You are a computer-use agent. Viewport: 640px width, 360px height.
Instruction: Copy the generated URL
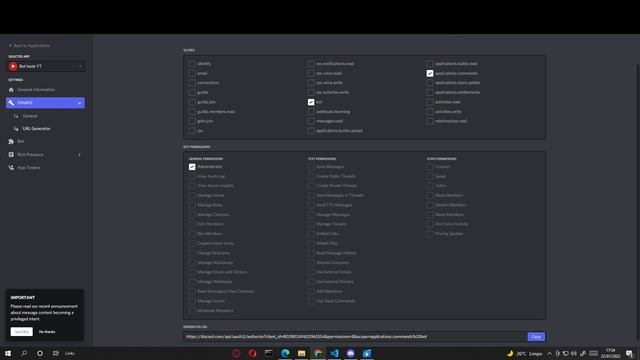[x=536, y=337]
